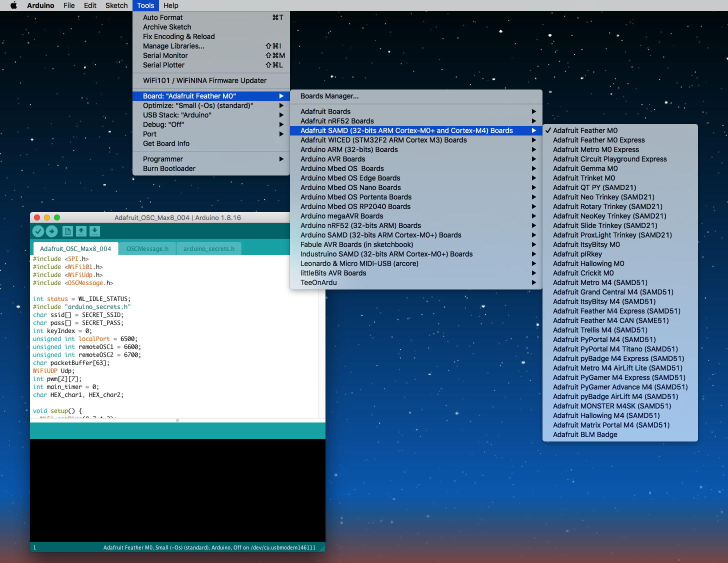Click the Open sketch up-arrow icon

(x=81, y=231)
